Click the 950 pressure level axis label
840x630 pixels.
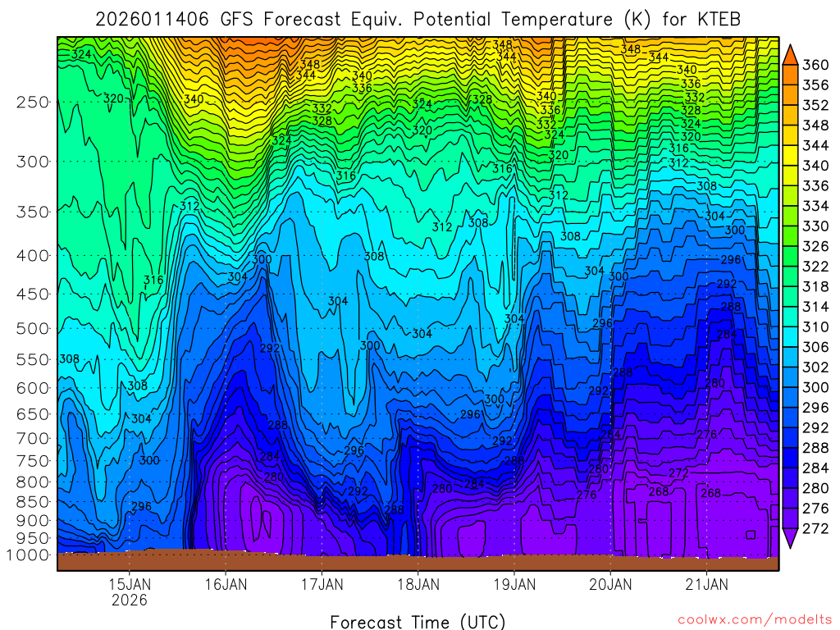point(32,538)
